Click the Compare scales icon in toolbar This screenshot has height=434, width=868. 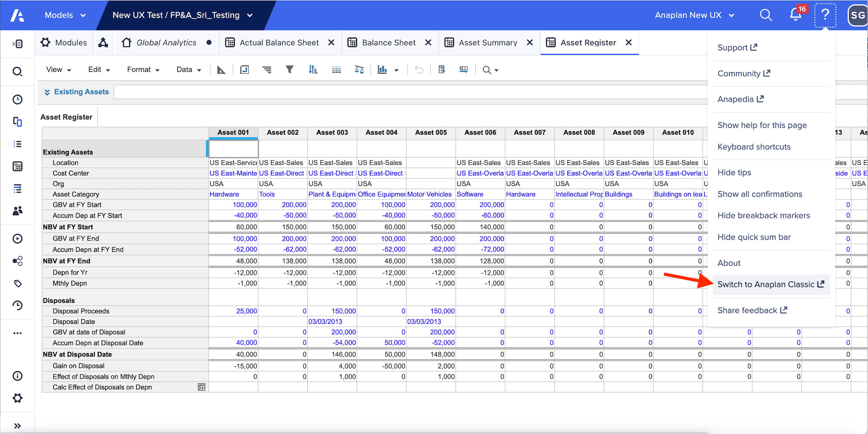359,70
